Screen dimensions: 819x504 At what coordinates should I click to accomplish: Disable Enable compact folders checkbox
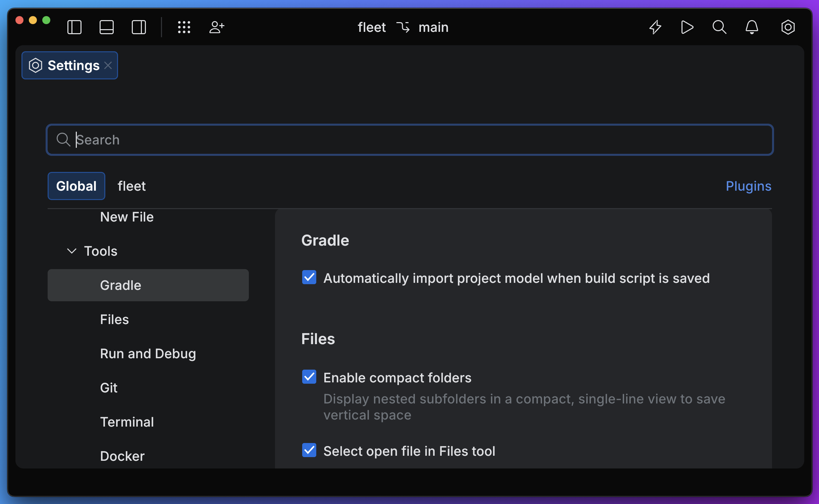click(x=309, y=377)
